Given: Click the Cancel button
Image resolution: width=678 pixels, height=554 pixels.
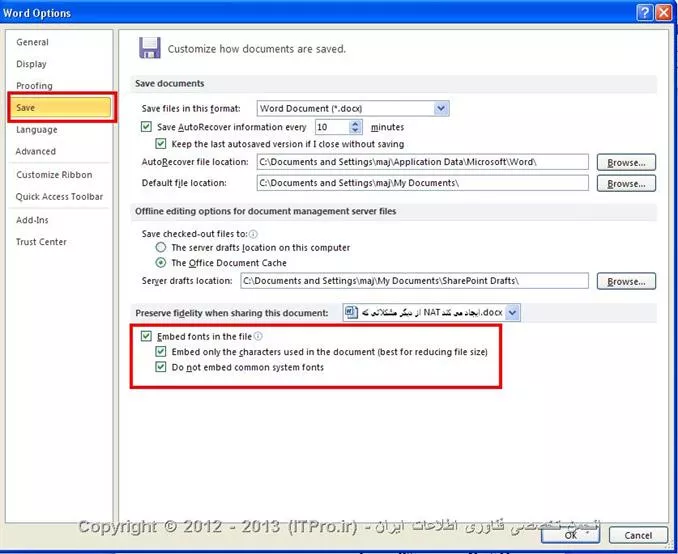Looking at the screenshot, I should pyautogui.click(x=638, y=535).
